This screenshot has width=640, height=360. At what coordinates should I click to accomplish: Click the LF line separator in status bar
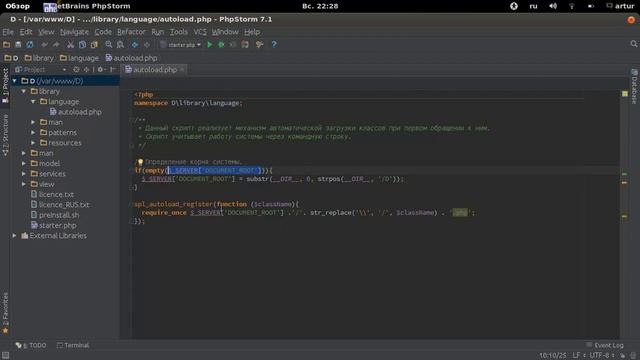pyautogui.click(x=579, y=356)
